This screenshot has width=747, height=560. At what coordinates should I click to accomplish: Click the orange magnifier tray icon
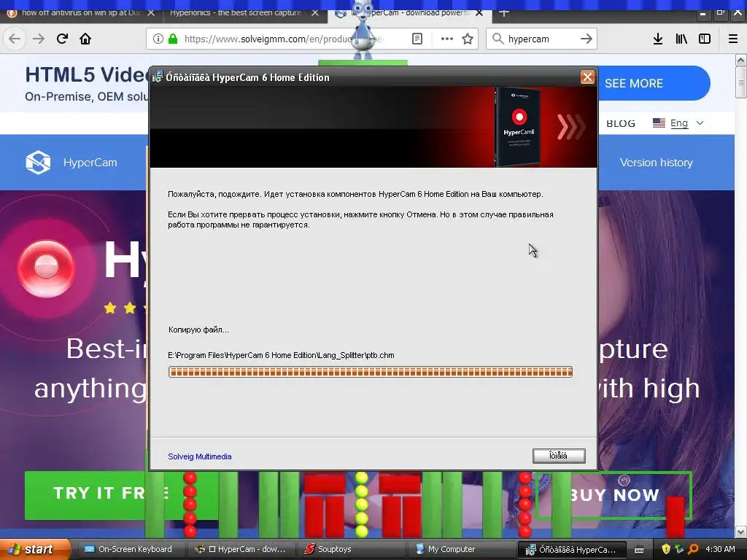click(693, 549)
